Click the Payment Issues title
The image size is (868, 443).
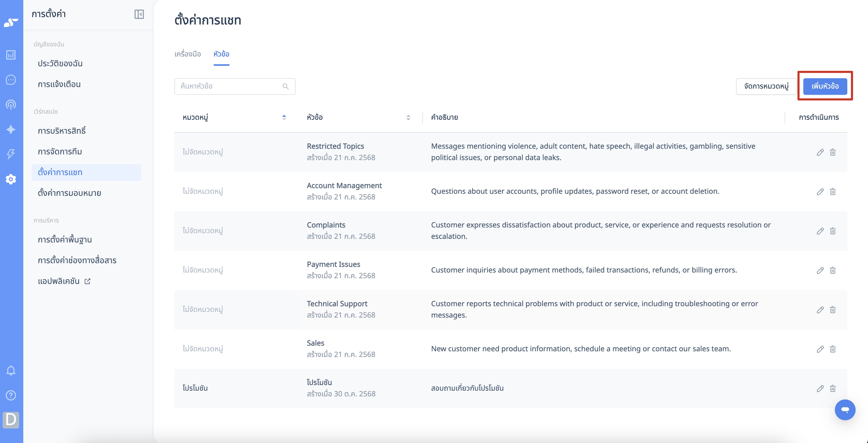333,264
